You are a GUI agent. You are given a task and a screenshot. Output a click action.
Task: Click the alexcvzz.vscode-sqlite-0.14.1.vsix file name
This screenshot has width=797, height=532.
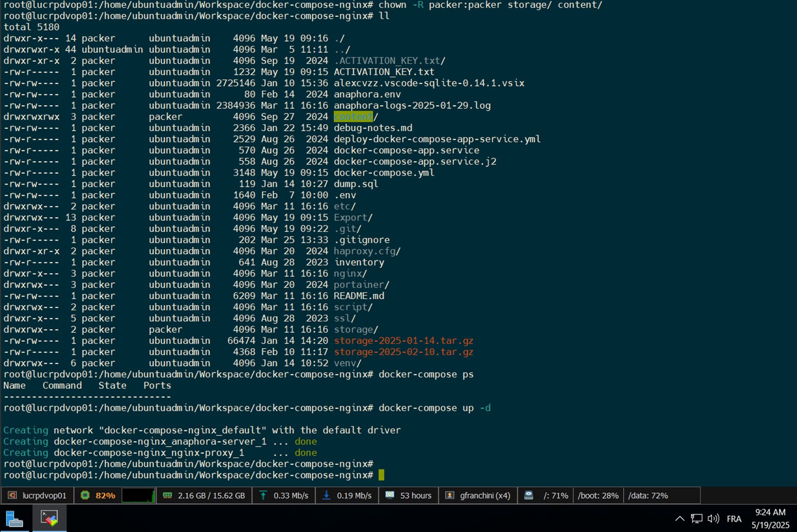pos(429,83)
